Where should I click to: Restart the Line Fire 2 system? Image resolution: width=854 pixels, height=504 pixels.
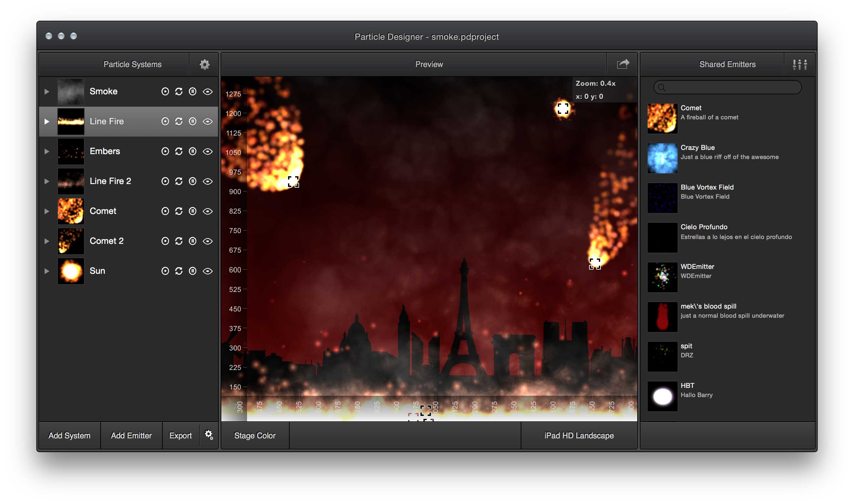point(179,181)
